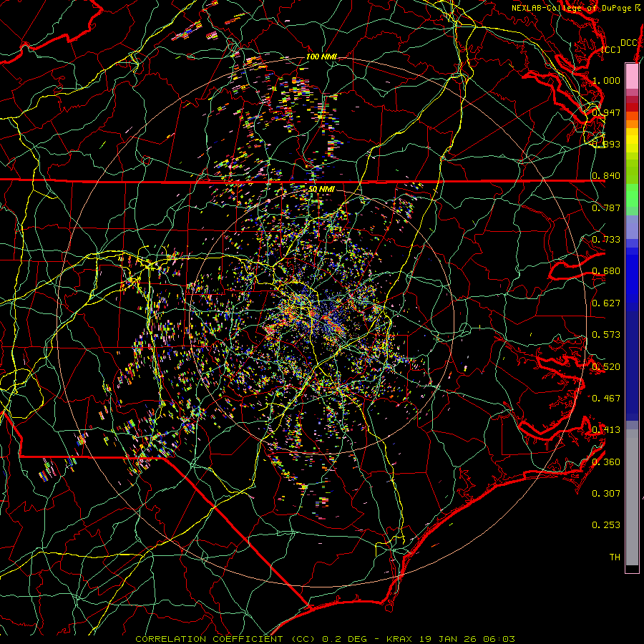644x644 pixels.
Task: Click the 06:03 timestamp in caption
Action: pos(499,639)
